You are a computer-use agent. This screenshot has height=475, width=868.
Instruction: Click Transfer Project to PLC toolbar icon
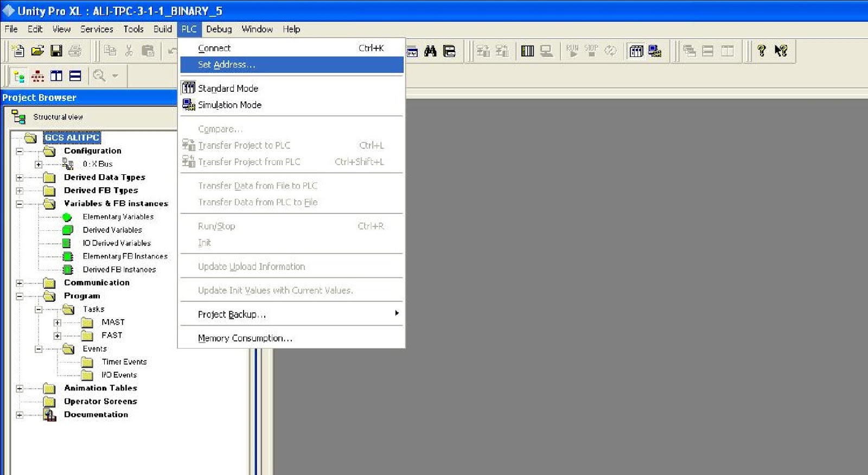coord(483,51)
